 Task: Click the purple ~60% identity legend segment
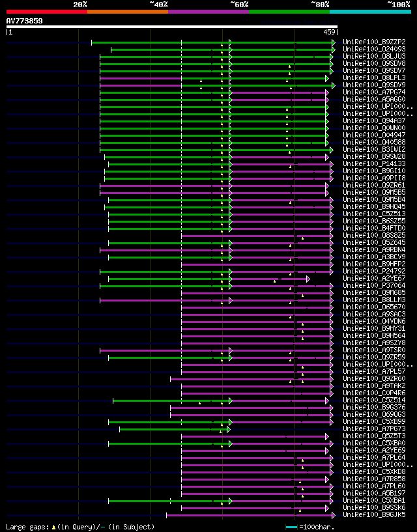click(208, 12)
